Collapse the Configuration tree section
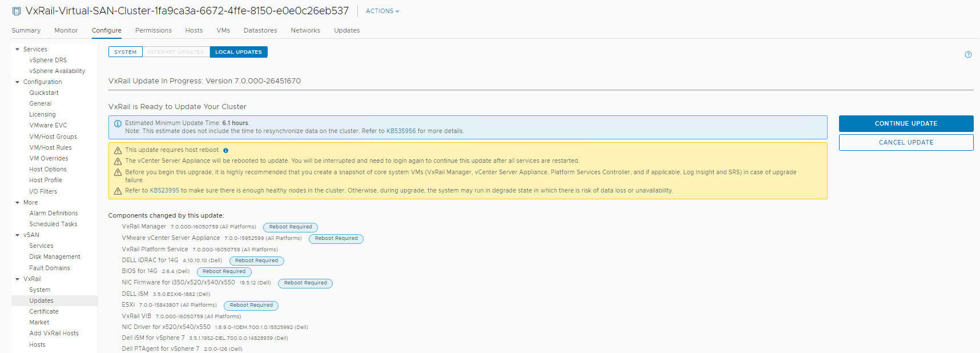Screen dimensions: 980x353 coord(18,82)
